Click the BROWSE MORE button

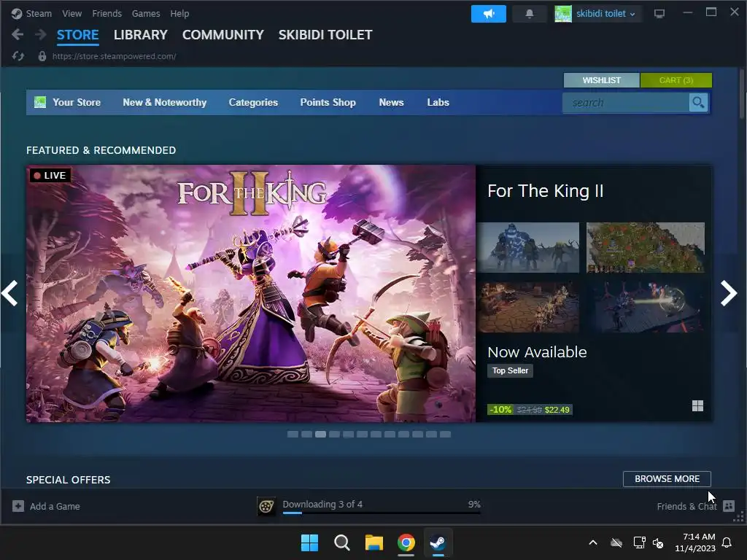(667, 478)
